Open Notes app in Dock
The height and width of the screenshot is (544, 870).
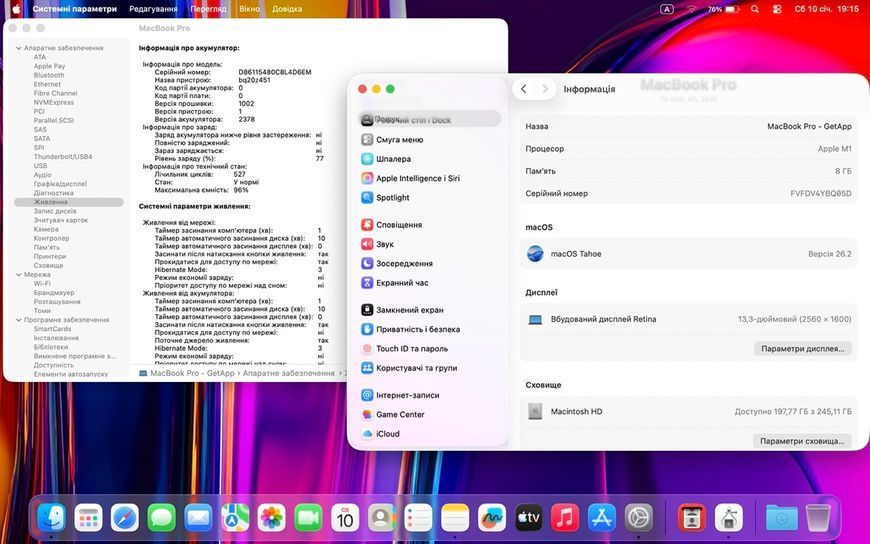coord(455,518)
